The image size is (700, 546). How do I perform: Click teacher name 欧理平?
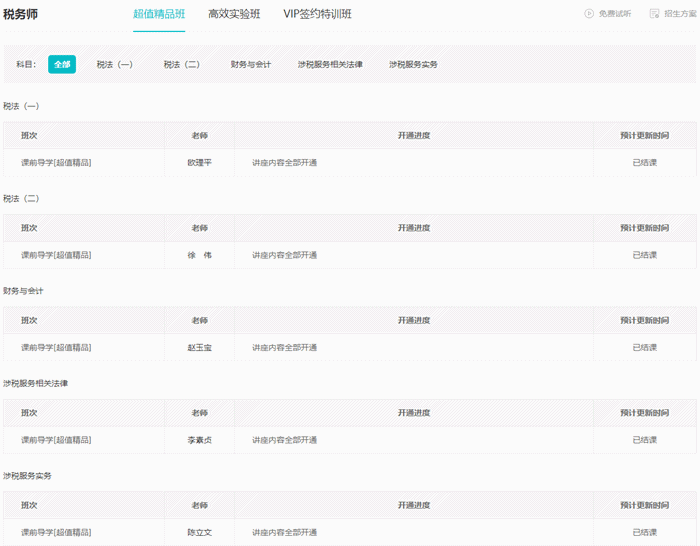pyautogui.click(x=199, y=162)
